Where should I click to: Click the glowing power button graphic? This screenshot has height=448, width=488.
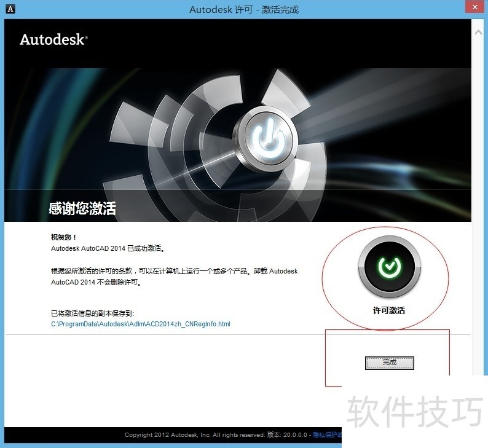[267, 139]
